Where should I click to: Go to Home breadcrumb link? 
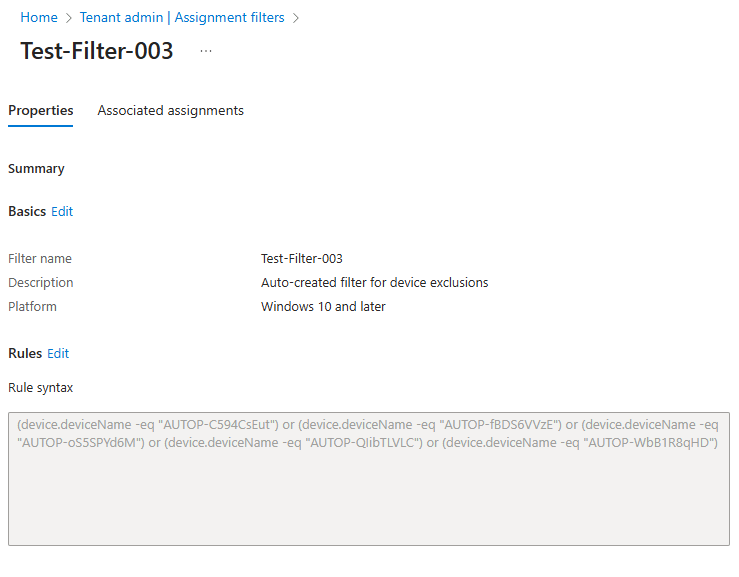(x=39, y=18)
